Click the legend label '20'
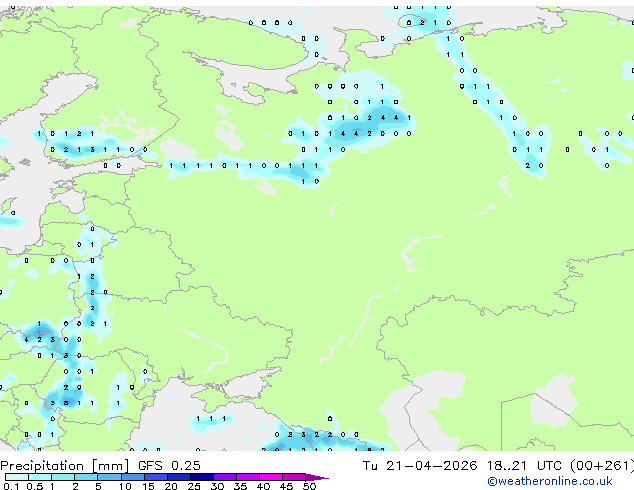Screen dimensions: 634x490 point(171,486)
